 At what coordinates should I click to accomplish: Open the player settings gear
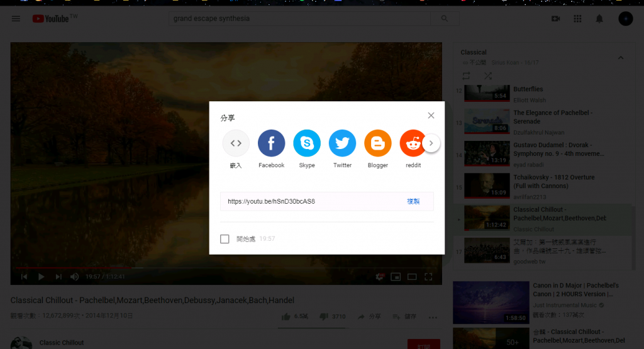[379, 277]
